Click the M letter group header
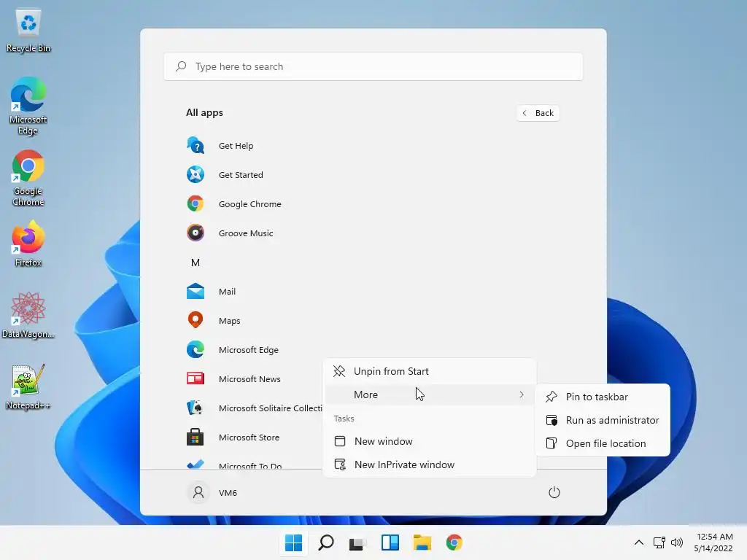The image size is (747, 560). pyautogui.click(x=196, y=262)
